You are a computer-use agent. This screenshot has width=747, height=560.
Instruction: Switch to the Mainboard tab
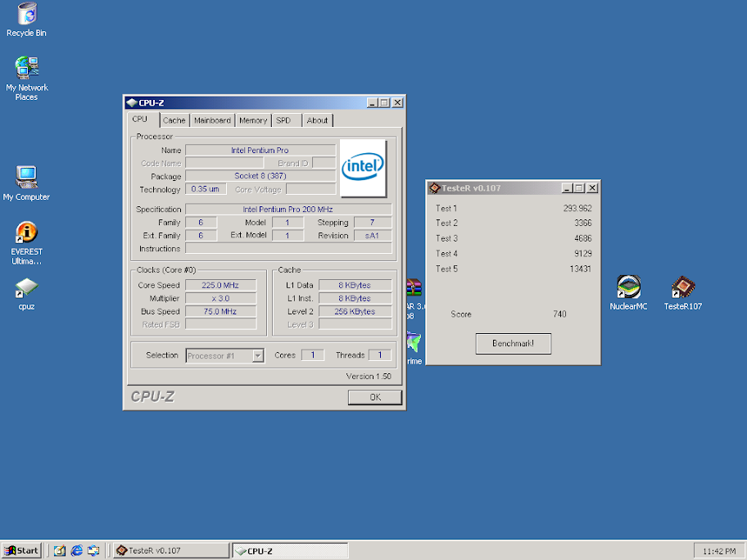pos(212,120)
